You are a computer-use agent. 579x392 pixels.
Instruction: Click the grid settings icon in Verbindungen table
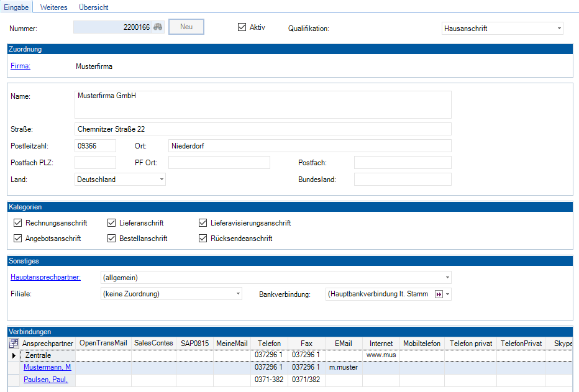point(14,343)
